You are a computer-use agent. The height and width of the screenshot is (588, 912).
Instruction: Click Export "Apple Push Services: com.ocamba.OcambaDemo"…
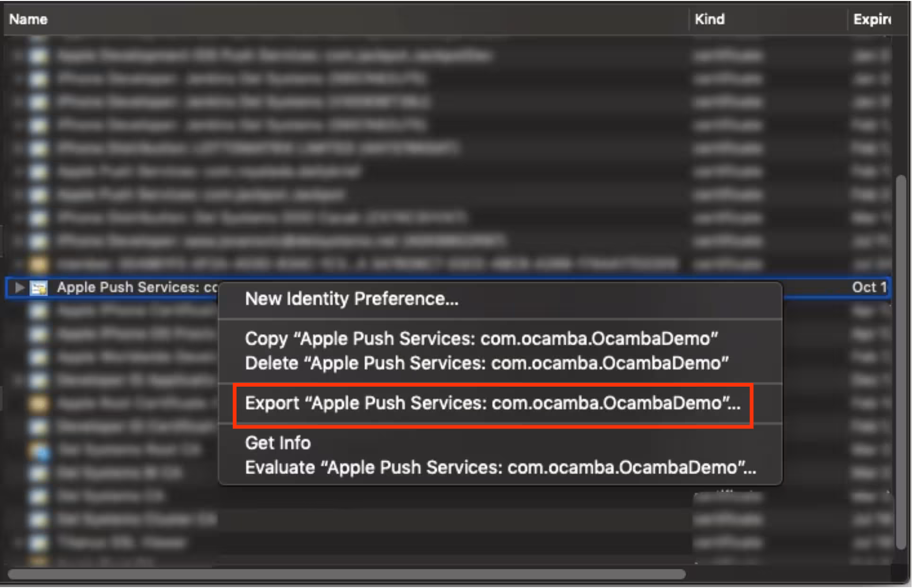[x=492, y=403]
